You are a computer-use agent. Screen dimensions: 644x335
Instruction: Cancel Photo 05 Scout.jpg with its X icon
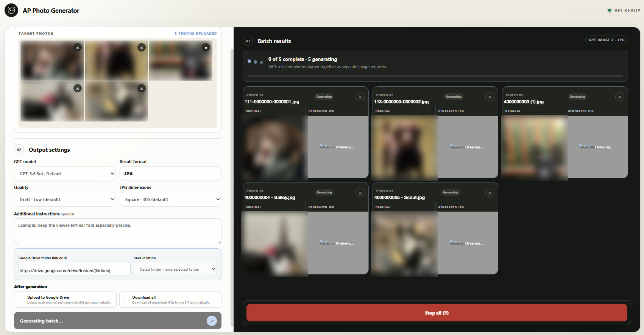(490, 193)
